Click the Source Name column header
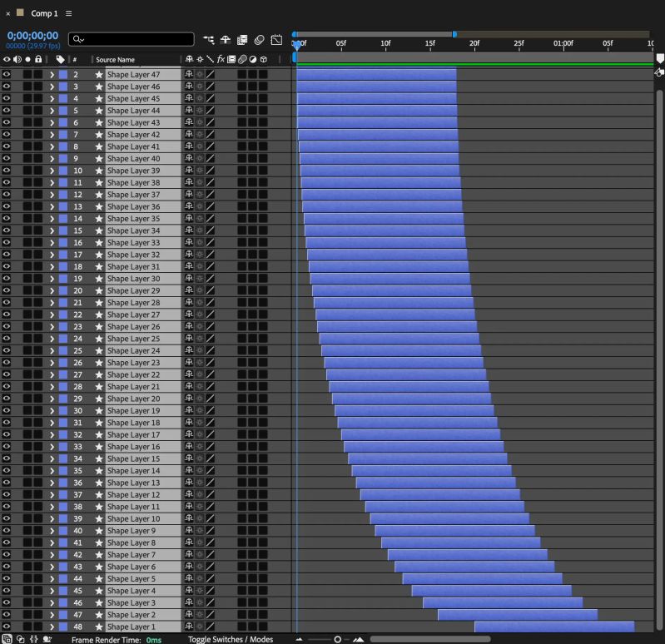 click(x=115, y=60)
